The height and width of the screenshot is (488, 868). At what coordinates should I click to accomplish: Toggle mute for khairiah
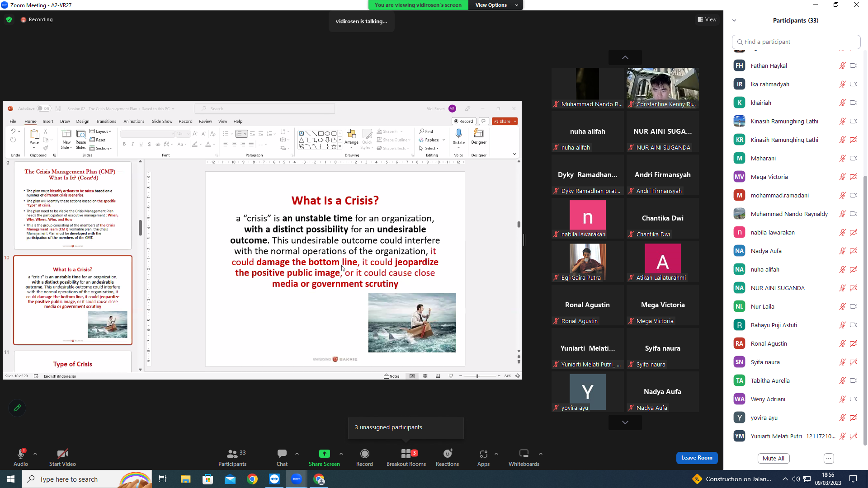point(842,103)
